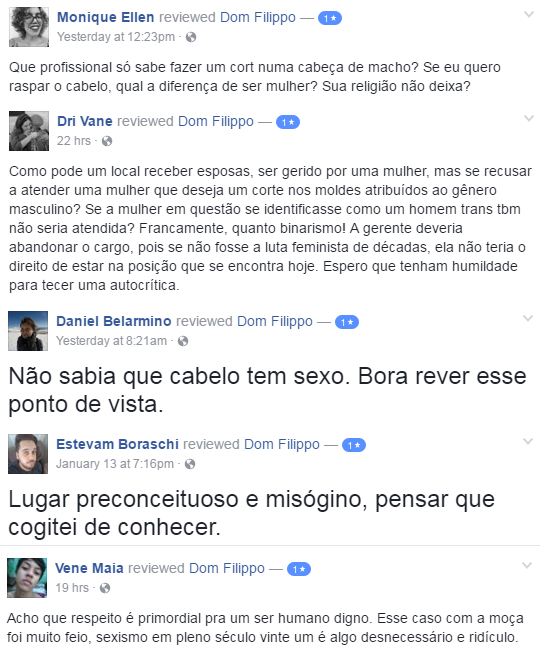Screen dimensions: 542x650
Task: Open the Dom Filippo link in Daniel Belarmino's review
Action: [275, 321]
